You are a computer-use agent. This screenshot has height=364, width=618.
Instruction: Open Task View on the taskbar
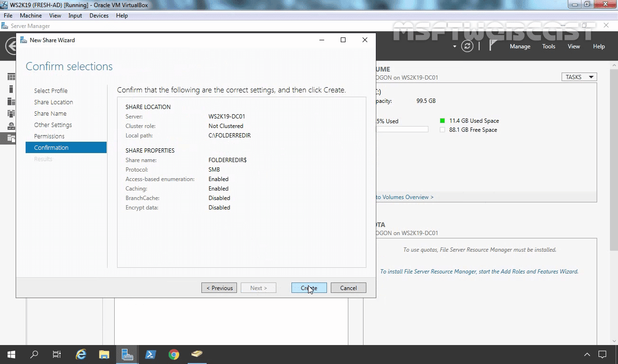tap(57, 354)
